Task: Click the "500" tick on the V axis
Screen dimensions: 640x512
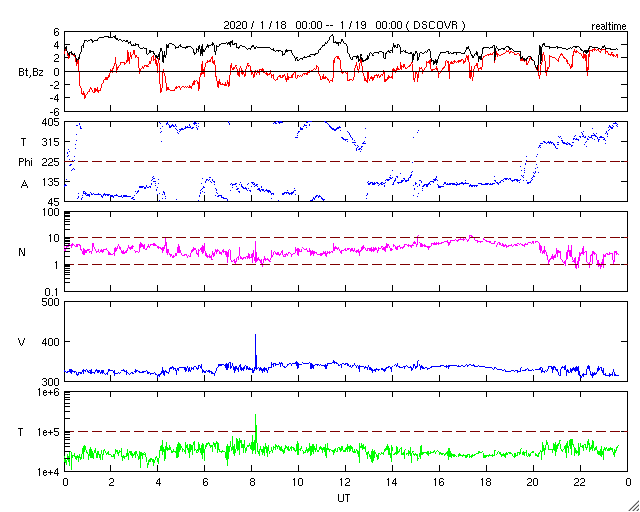Action: (x=52, y=303)
